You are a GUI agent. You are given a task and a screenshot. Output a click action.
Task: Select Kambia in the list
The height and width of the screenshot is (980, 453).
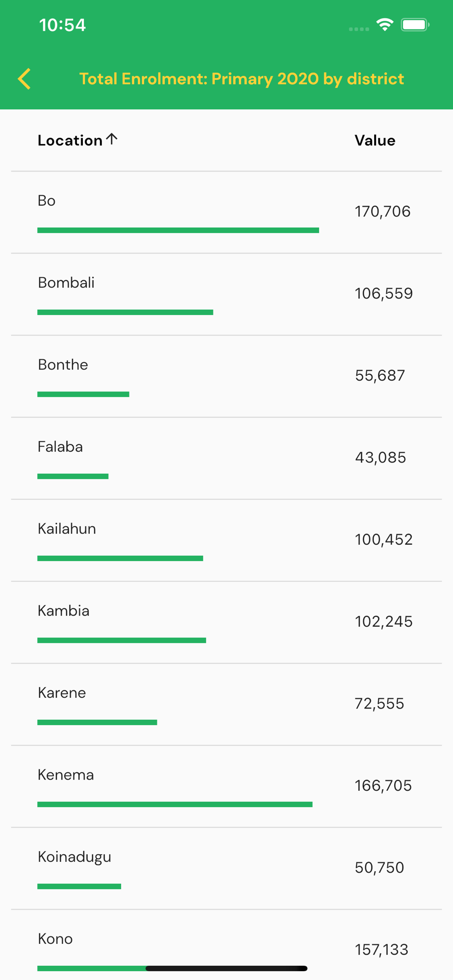click(x=64, y=611)
